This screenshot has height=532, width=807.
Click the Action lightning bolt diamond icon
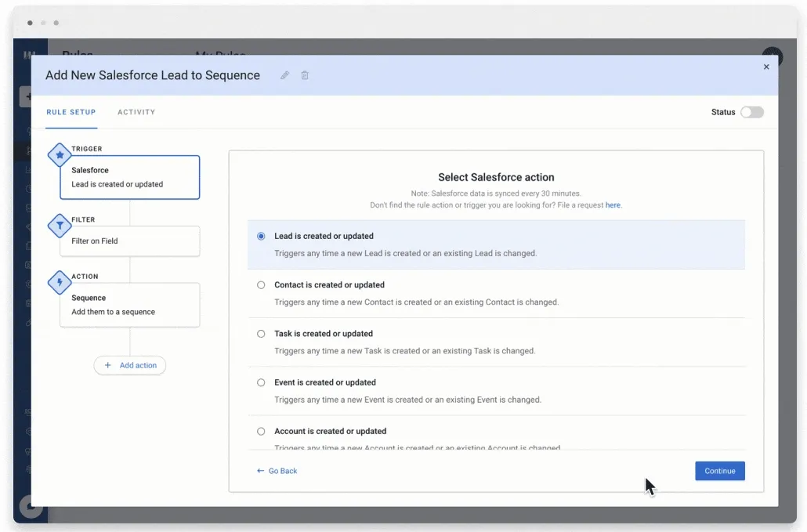tap(60, 283)
